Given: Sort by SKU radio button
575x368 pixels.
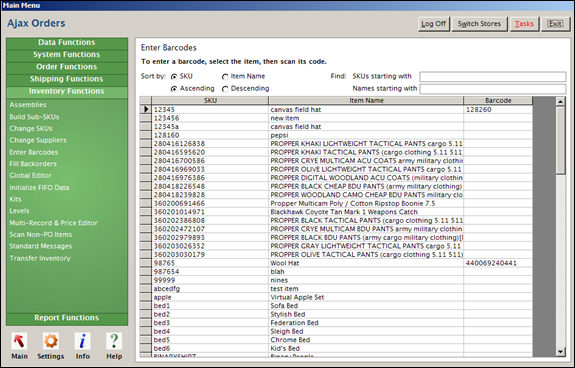Looking at the screenshot, I should (174, 77).
